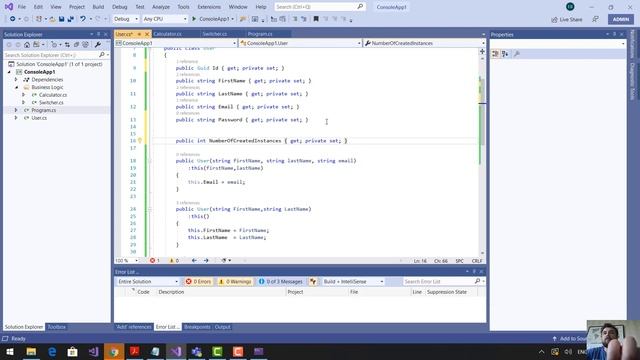Click the Visual Studio logo icon
This screenshot has width=640, height=360.
click(x=9, y=7)
